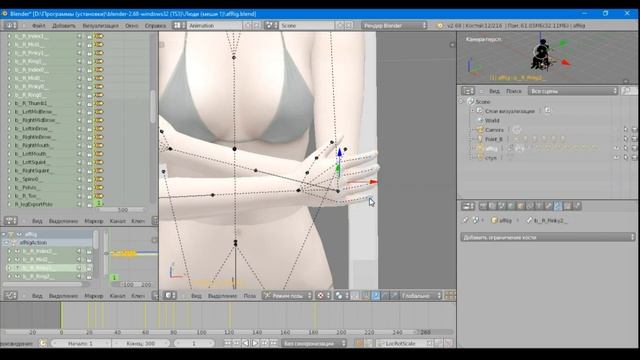The image size is (640, 360).
Task: Select стул object in the outliner
Action: [491, 158]
